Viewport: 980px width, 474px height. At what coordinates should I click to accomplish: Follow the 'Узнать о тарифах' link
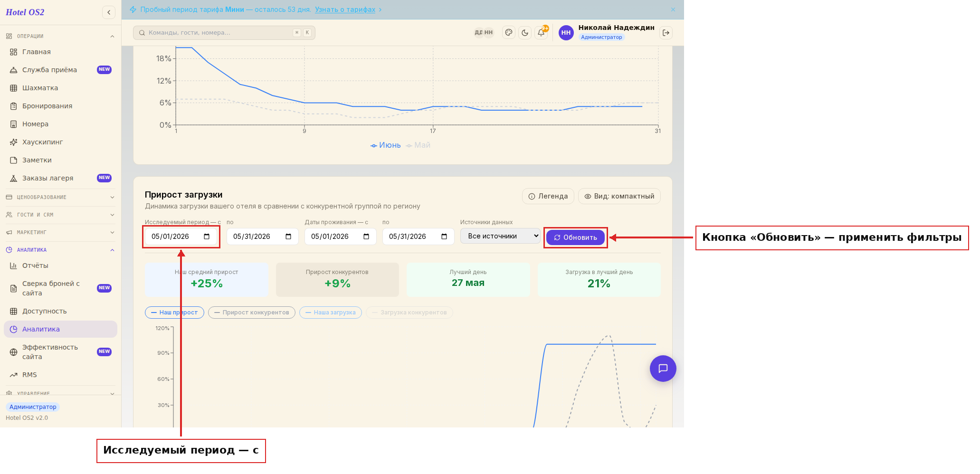pos(345,9)
